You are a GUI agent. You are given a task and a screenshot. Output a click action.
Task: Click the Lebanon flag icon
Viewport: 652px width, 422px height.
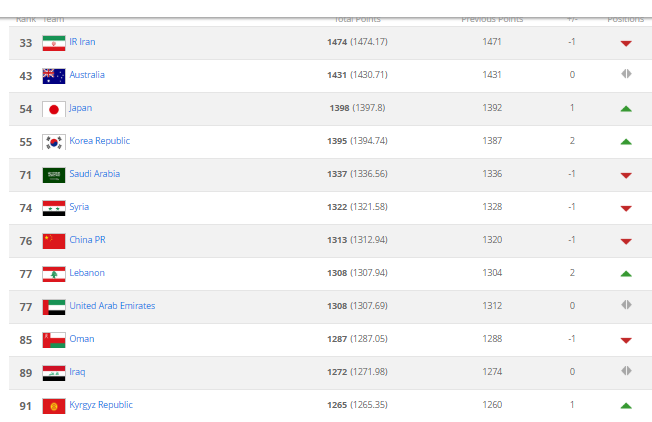coord(53,273)
